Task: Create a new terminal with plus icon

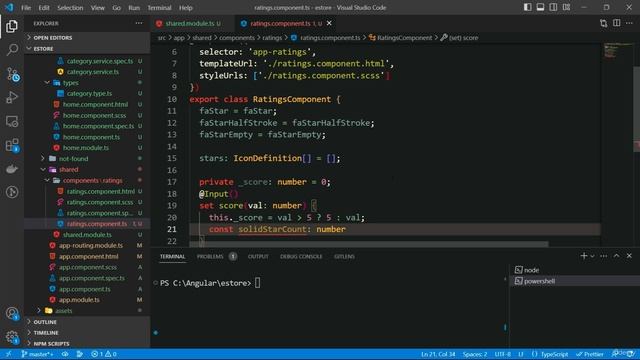Action: click(584, 256)
